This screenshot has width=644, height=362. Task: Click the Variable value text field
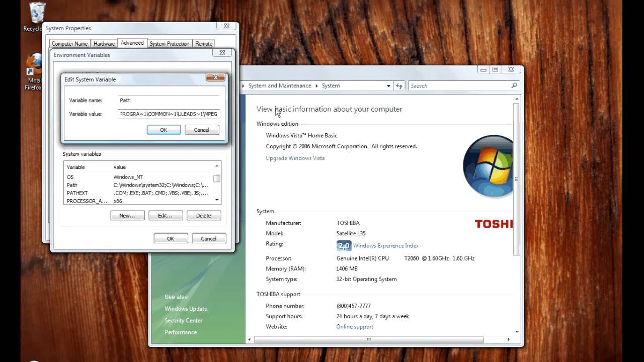pos(169,114)
